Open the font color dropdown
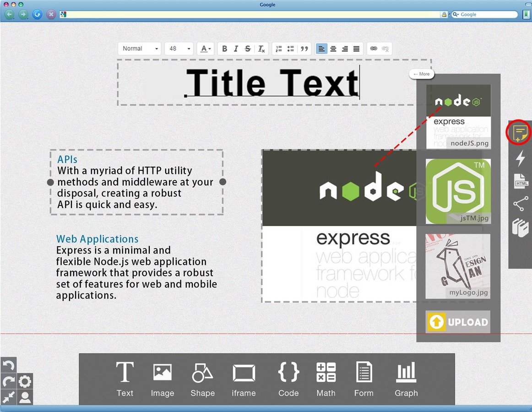Viewport: 532px width, 412px height. pos(206,49)
